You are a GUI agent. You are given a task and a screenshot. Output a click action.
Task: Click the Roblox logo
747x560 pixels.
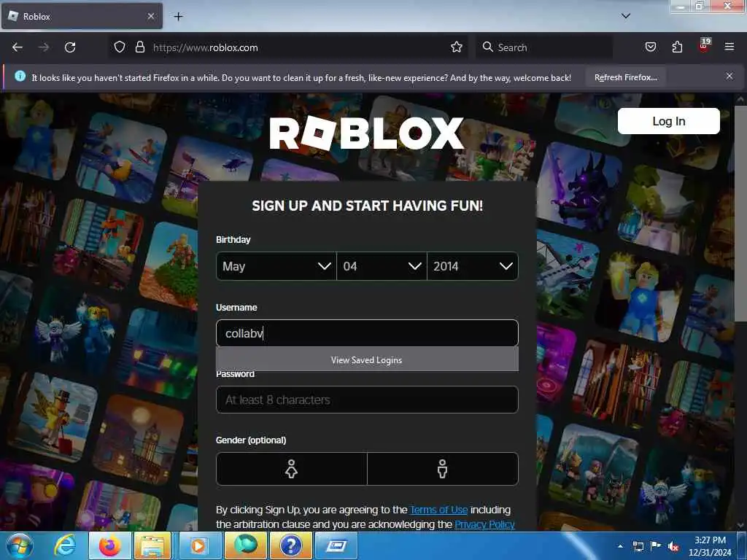click(367, 133)
